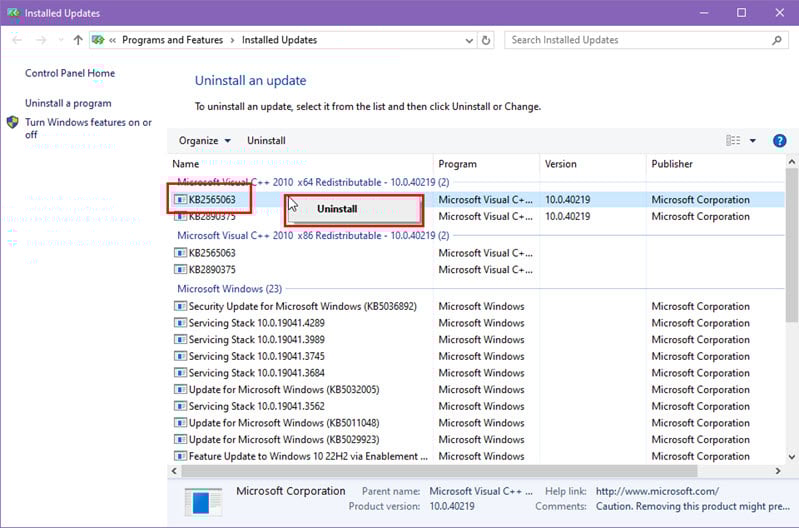Click the search magnifier icon
This screenshot has width=799, height=528.
(777, 40)
